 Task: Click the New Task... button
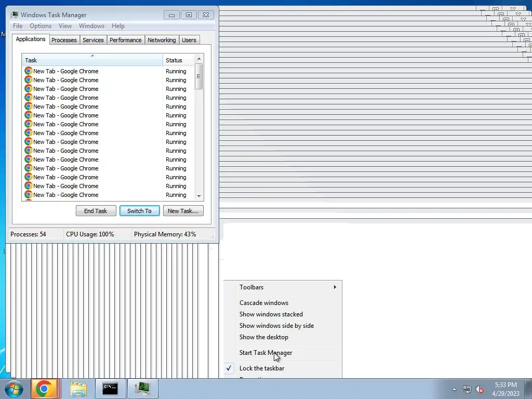click(x=183, y=211)
